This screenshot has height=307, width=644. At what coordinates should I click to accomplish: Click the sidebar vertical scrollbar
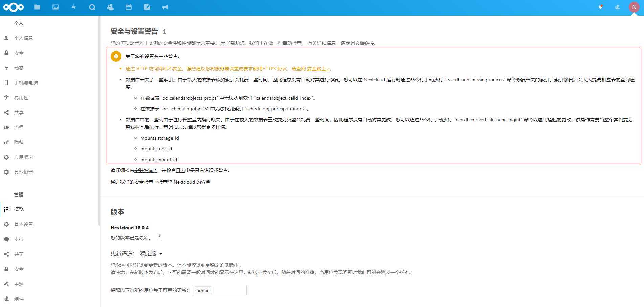tap(99, 120)
